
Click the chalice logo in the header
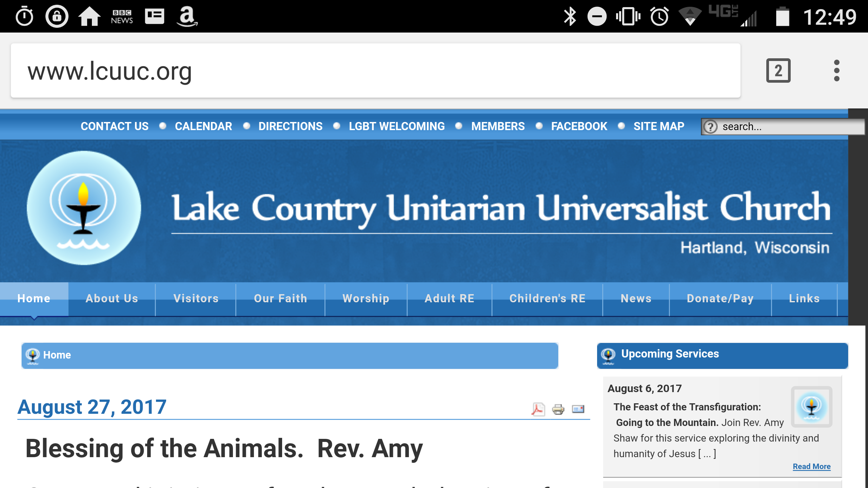click(x=84, y=208)
